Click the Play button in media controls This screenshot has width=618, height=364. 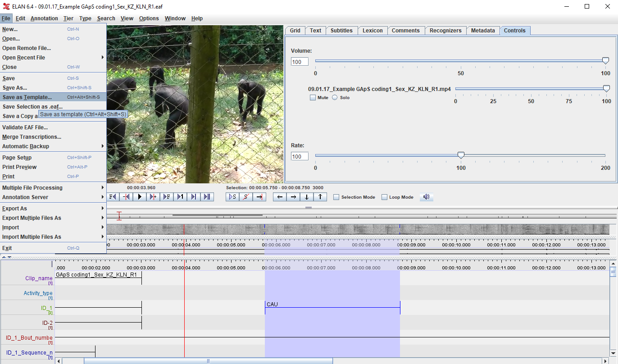tap(140, 197)
